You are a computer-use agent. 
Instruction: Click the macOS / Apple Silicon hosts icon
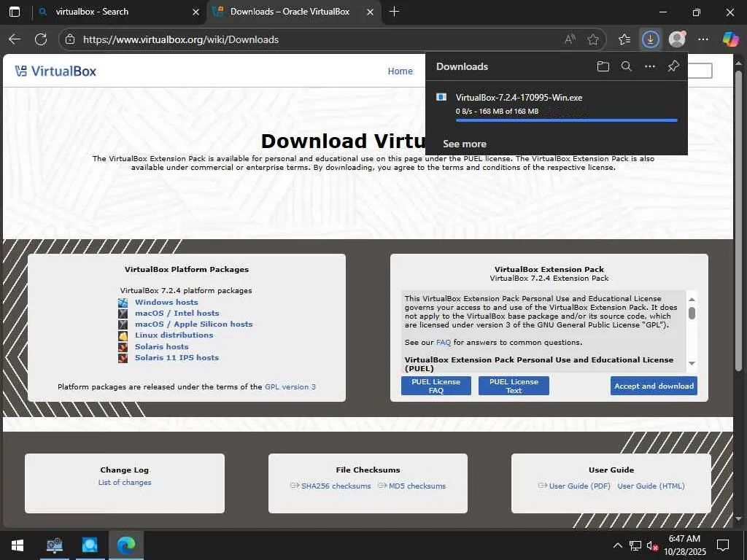pos(123,324)
